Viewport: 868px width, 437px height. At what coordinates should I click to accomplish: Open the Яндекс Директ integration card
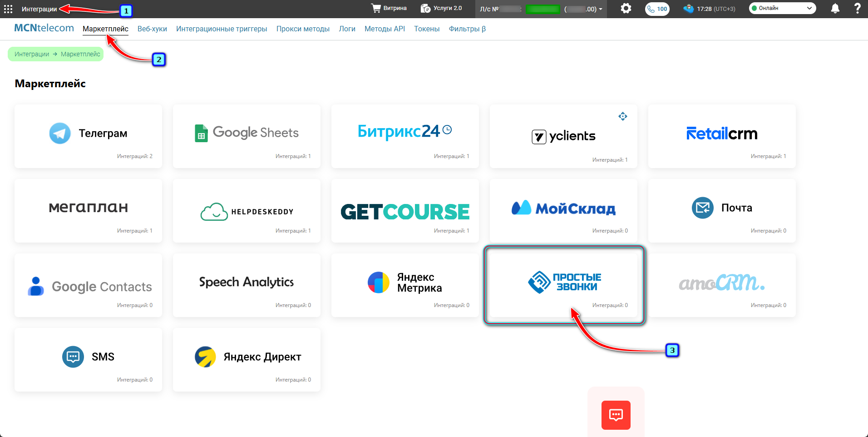coord(247,360)
